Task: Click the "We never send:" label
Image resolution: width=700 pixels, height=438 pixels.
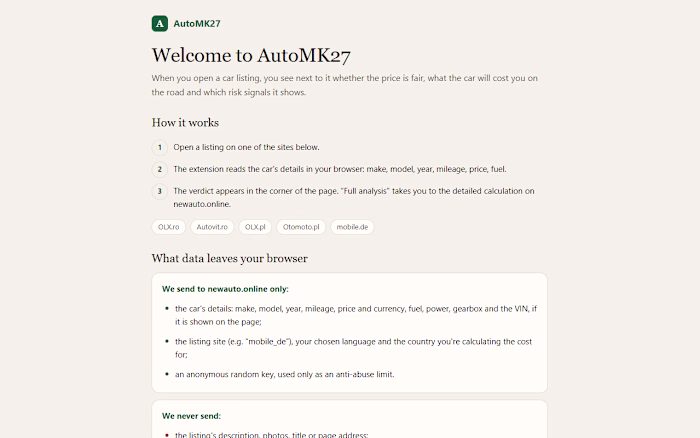Action: click(191, 416)
